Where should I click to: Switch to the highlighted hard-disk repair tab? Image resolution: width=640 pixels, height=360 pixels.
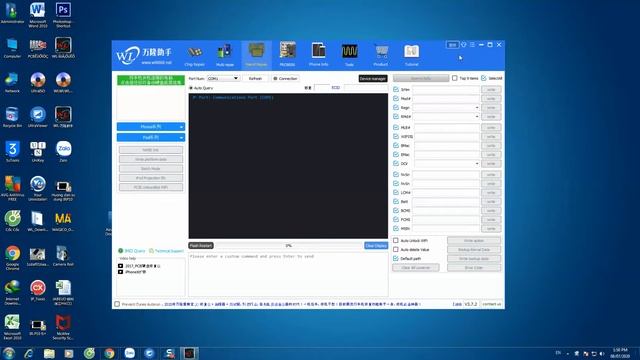click(256, 55)
